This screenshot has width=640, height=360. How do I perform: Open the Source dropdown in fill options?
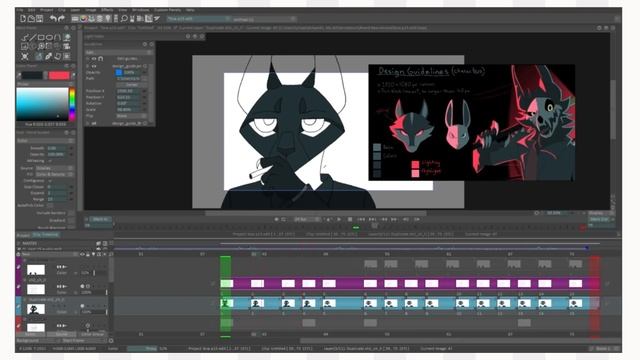pyautogui.click(x=54, y=168)
